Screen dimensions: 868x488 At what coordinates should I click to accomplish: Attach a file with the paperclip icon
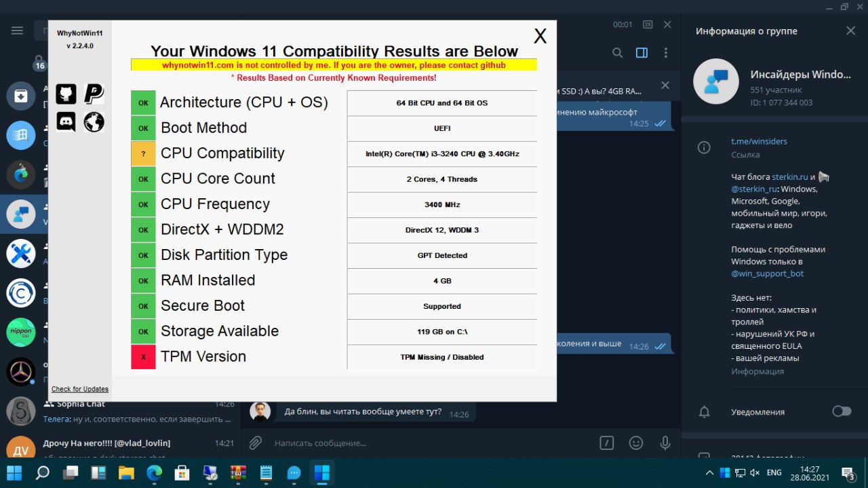point(255,443)
